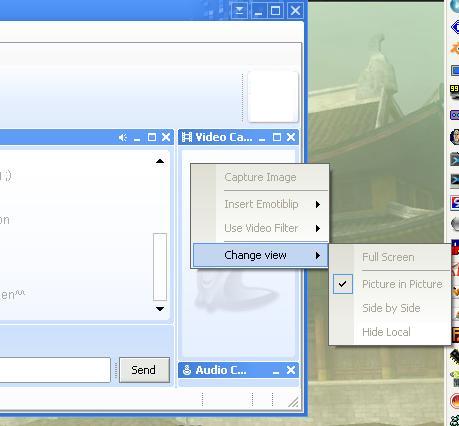Expand the Insert Emotiblip submenu
459x426 pixels.
coord(318,204)
